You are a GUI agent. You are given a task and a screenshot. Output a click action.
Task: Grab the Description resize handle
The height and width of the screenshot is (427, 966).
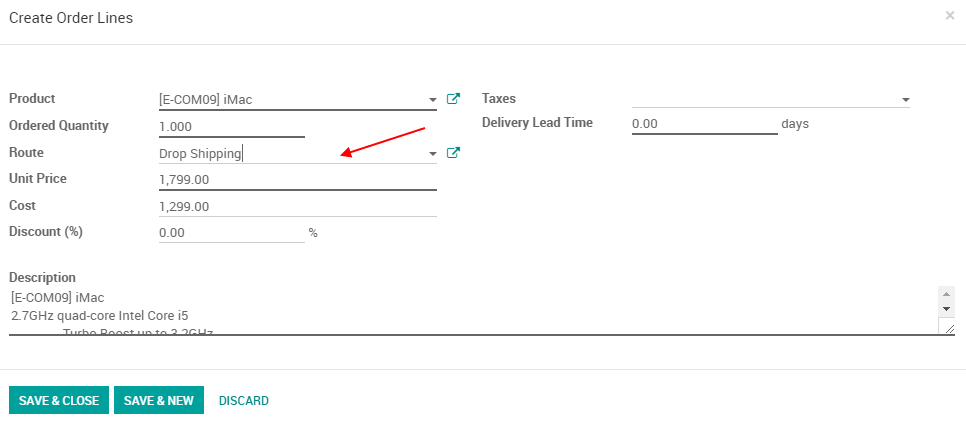[x=948, y=328]
